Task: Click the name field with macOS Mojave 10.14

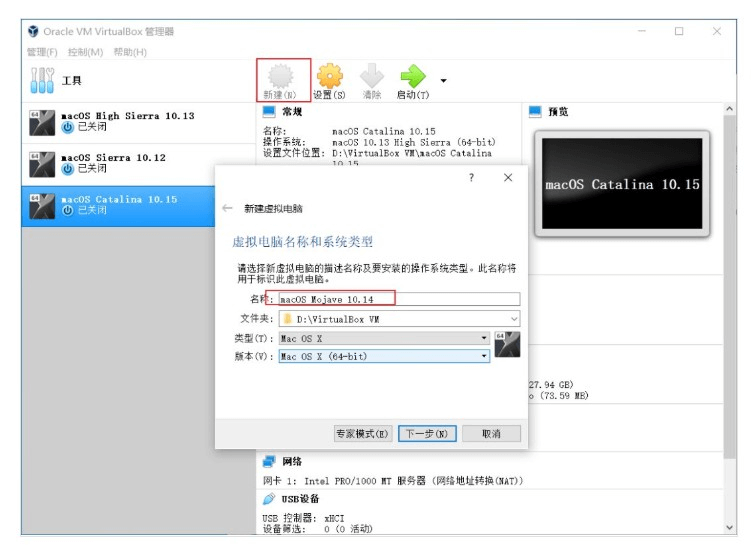Action: (x=399, y=299)
